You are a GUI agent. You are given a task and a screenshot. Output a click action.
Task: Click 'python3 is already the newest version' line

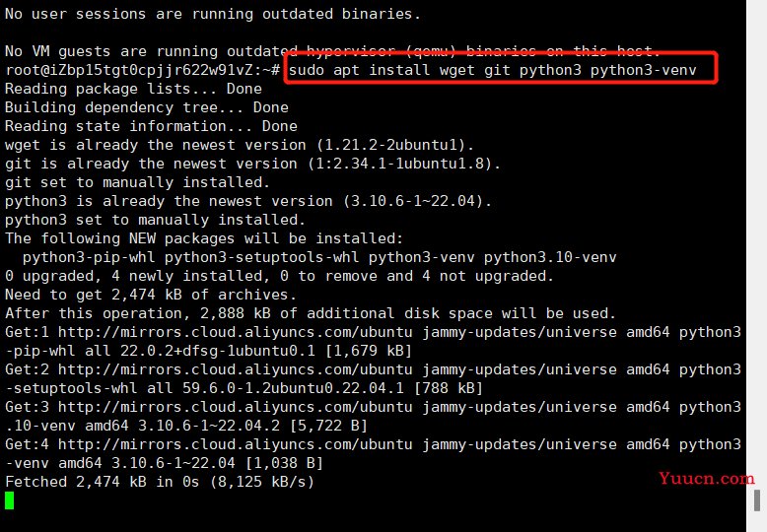(248, 201)
